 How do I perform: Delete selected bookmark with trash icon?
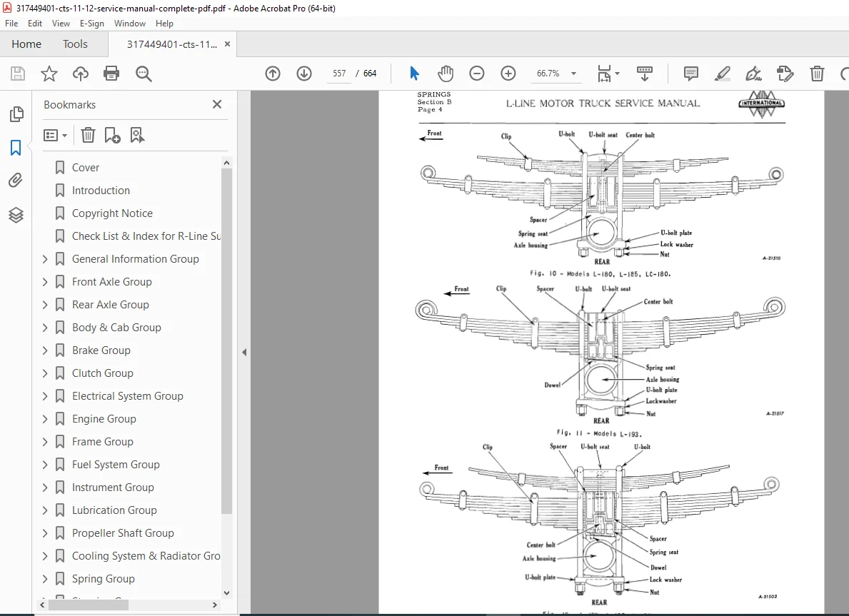[88, 135]
